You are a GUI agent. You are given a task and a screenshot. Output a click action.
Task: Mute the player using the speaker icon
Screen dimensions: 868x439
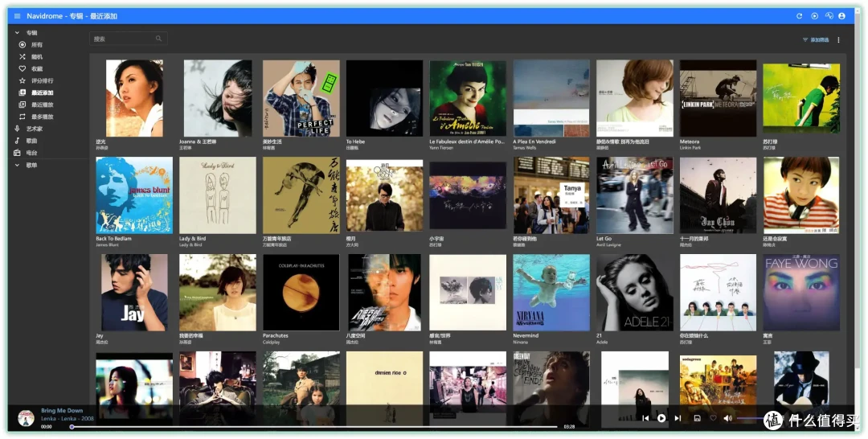click(x=728, y=419)
